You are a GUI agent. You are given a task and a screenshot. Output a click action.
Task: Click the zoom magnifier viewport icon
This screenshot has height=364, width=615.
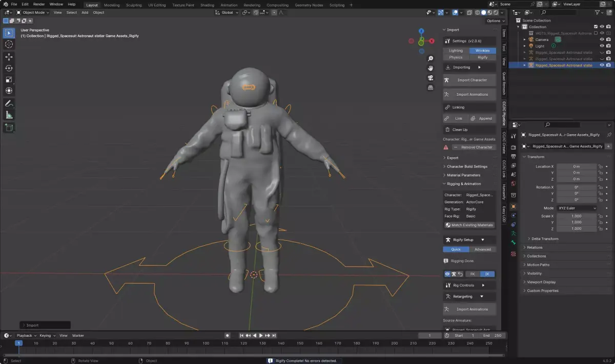(431, 58)
